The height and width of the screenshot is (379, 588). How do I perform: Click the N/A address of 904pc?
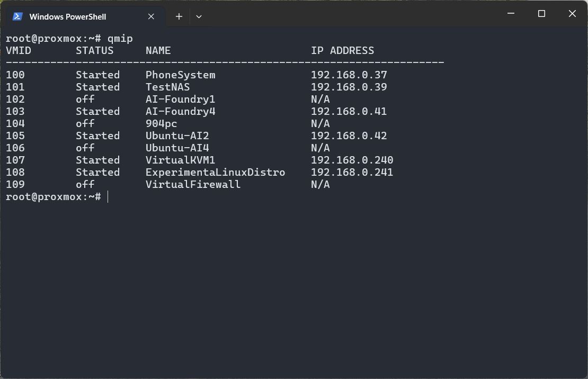320,124
